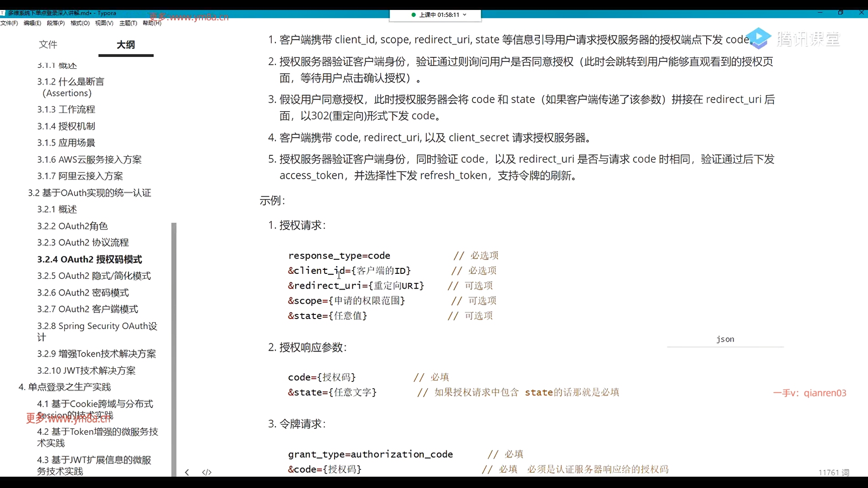The image size is (868, 488).
Task: Close the Typora window
Action: click(861, 13)
